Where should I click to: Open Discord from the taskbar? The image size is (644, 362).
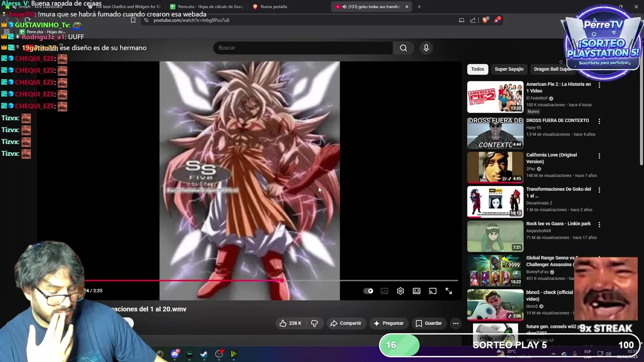[x=175, y=354]
